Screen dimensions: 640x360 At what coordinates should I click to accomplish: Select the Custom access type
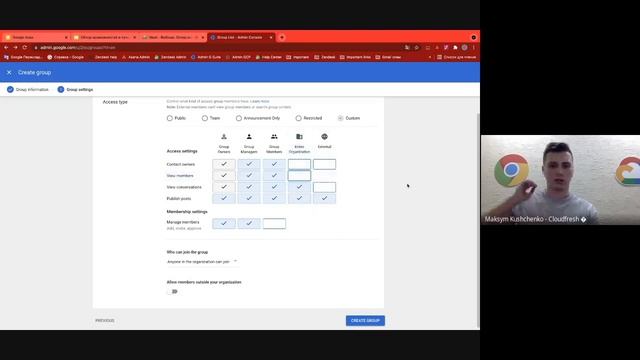[340, 118]
